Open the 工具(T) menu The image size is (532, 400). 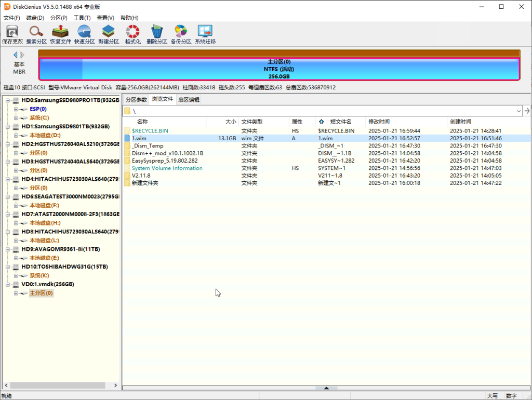coord(82,18)
